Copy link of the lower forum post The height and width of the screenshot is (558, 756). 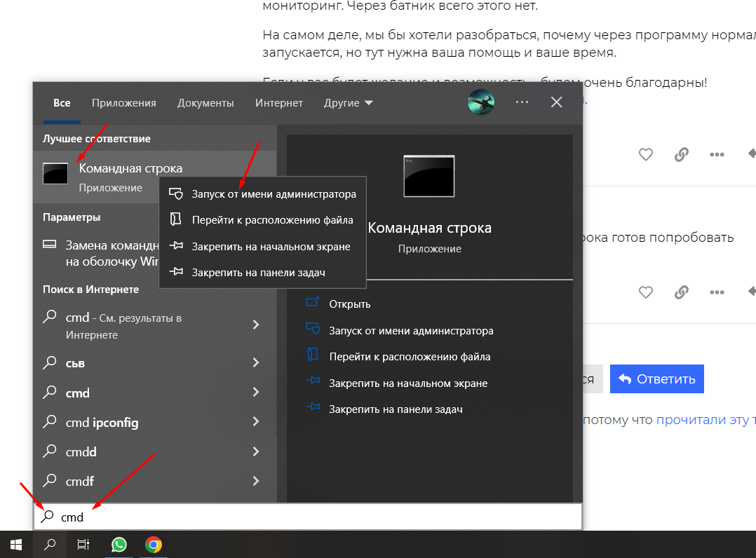tap(681, 292)
